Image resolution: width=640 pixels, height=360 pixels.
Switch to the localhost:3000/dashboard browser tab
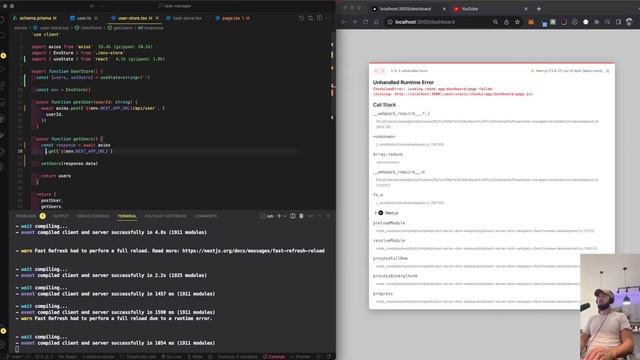point(409,9)
